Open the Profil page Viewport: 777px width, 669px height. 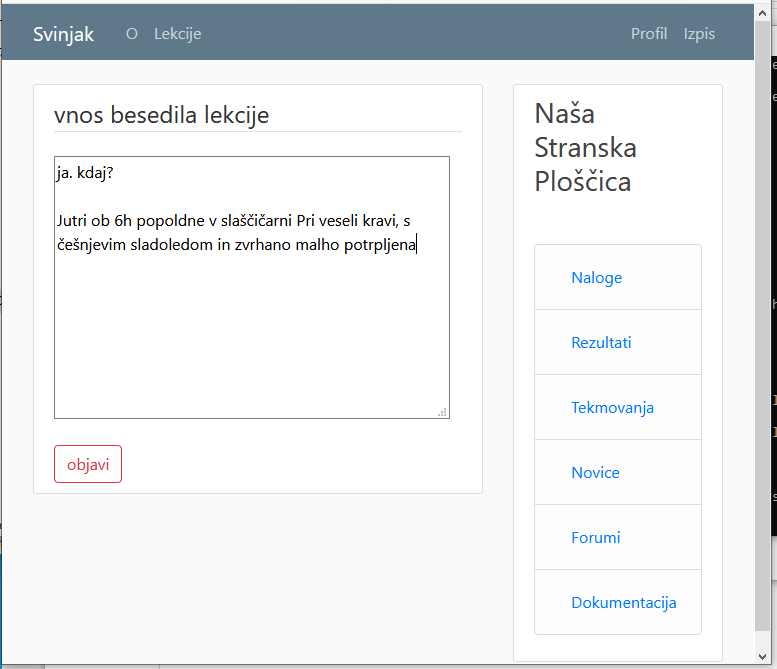click(649, 34)
